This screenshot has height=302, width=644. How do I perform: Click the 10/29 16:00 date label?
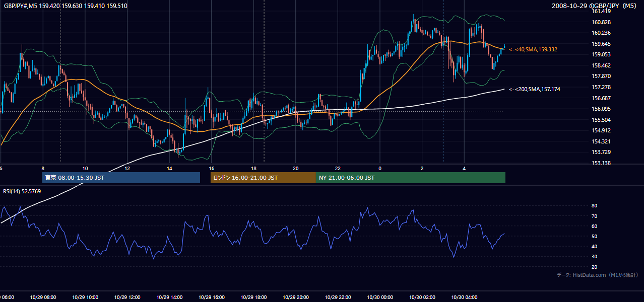212,297
